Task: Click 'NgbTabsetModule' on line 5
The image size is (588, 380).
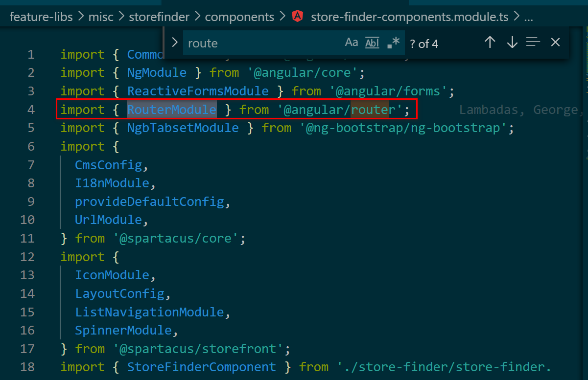Action: point(183,128)
